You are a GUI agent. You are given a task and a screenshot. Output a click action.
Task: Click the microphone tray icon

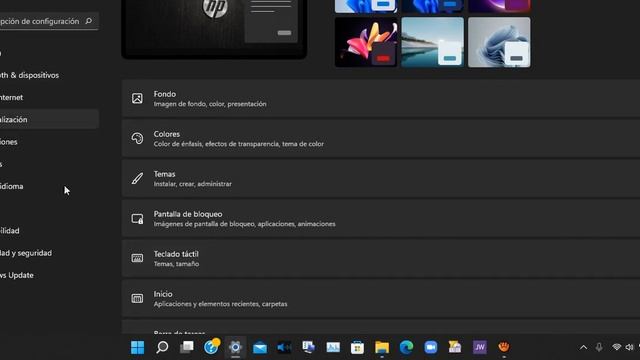coord(599,347)
